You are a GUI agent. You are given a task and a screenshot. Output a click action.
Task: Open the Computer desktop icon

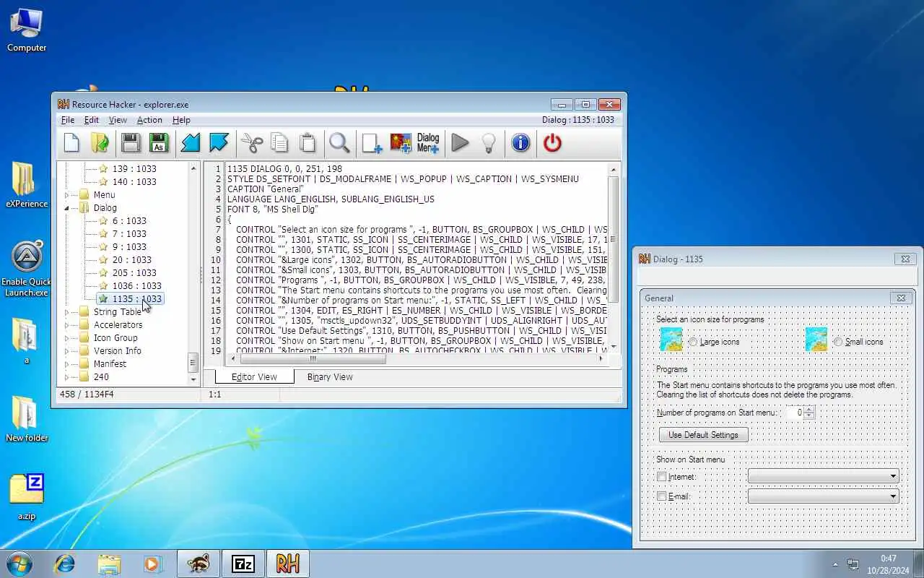(x=27, y=30)
